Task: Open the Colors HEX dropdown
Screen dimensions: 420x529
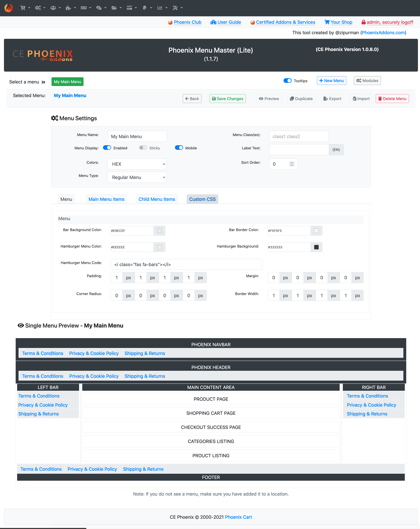Action: point(137,164)
